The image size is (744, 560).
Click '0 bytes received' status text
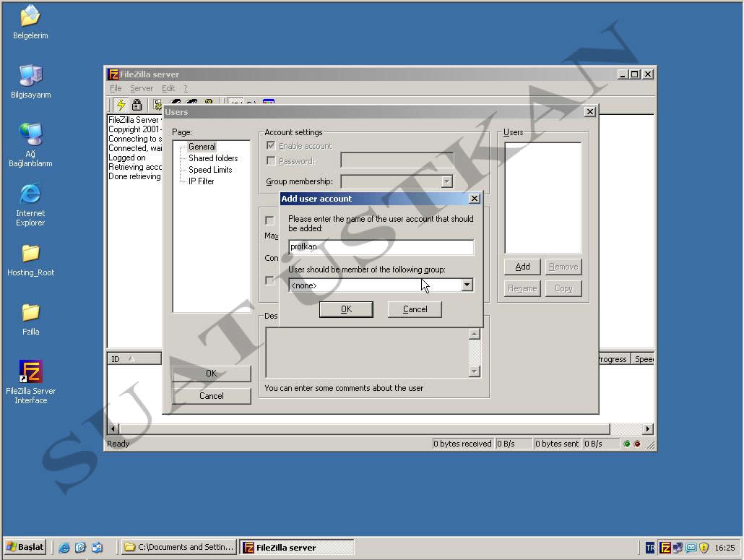[x=462, y=444]
